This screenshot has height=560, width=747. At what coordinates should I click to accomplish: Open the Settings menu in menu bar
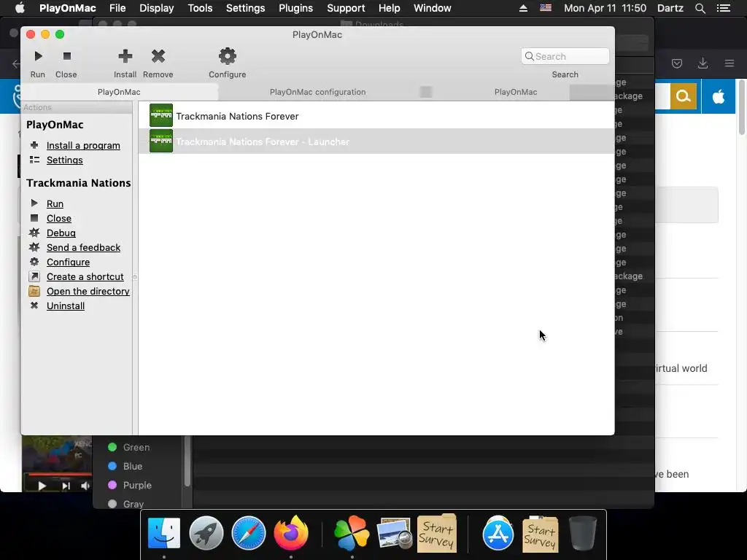click(245, 8)
